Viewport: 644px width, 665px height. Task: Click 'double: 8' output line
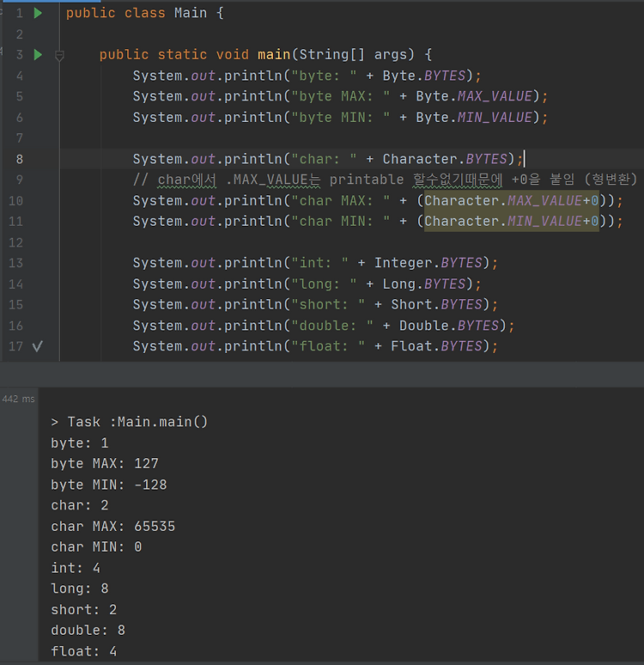coord(88,631)
